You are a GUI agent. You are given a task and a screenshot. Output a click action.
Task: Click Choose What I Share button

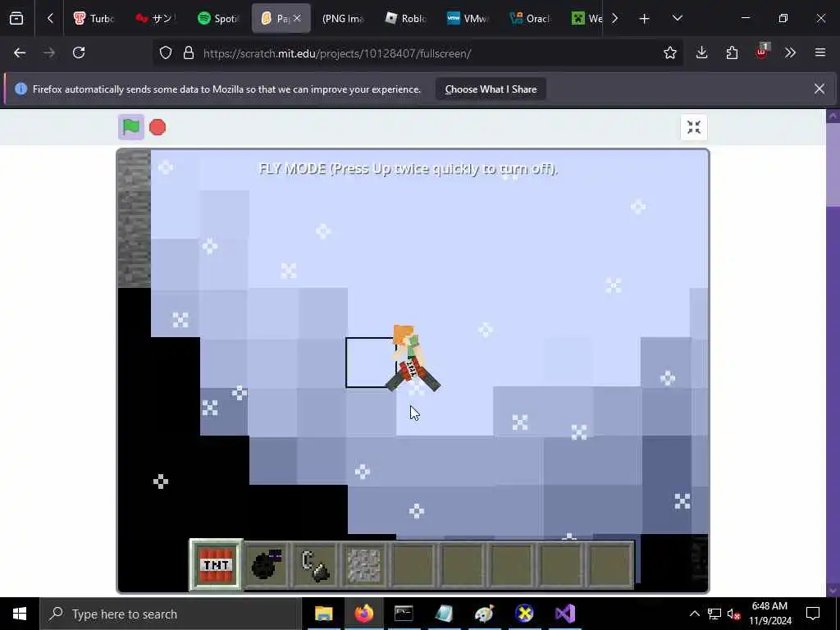pos(491,89)
